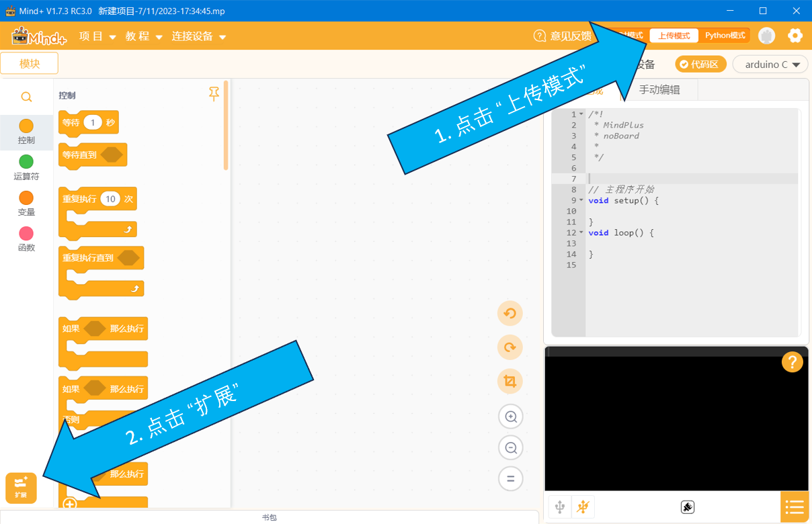Click the orange help question mark

click(x=793, y=362)
